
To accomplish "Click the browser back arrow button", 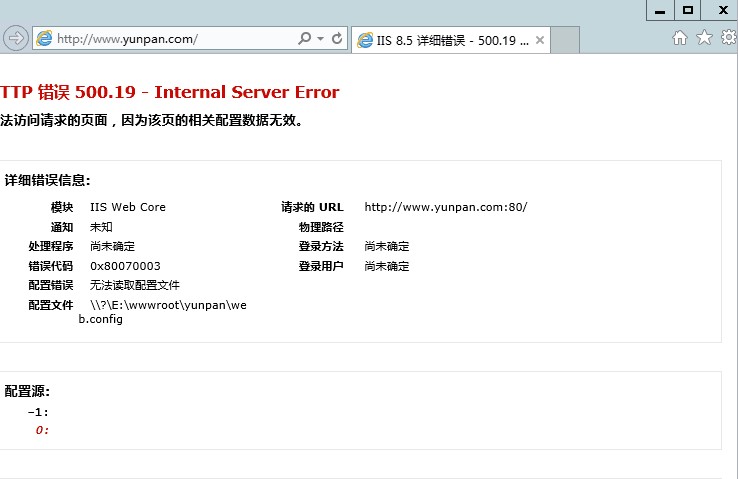I will point(15,39).
